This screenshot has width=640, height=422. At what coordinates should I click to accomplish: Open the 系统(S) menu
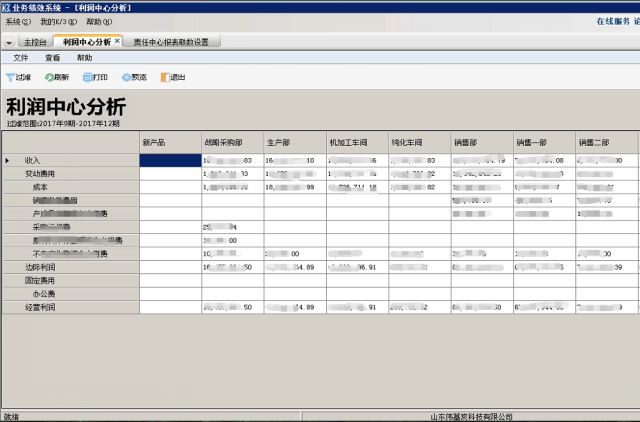pos(18,22)
